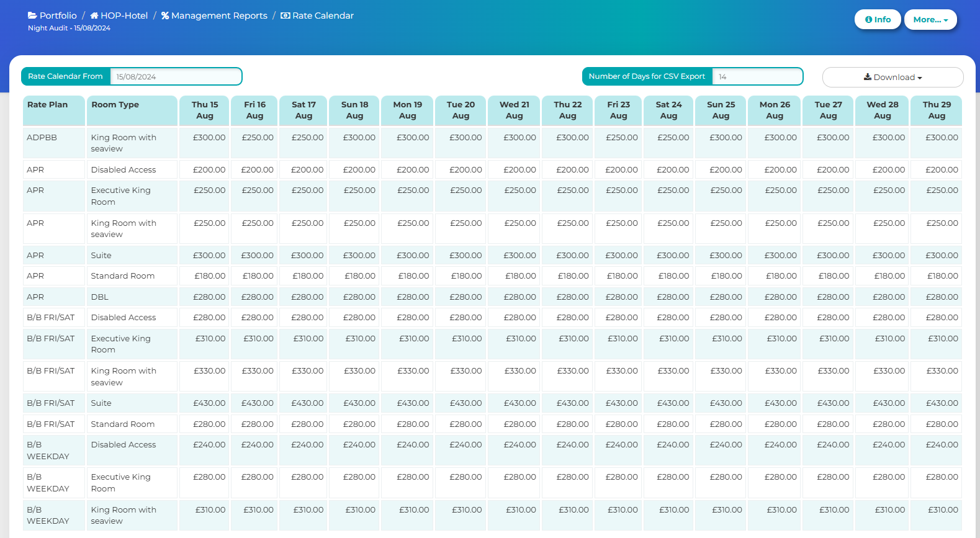The image size is (980, 538).
Task: Select APR Standard Room rate Thu 15 Aug
Action: pyautogui.click(x=205, y=276)
